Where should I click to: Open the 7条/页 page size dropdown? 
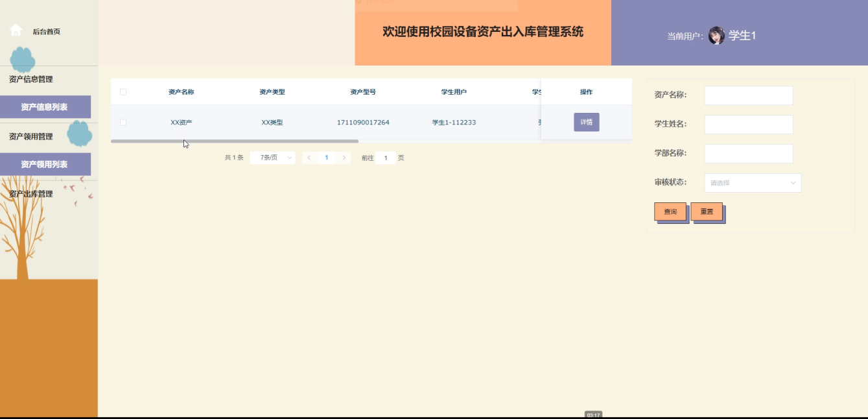click(x=273, y=158)
